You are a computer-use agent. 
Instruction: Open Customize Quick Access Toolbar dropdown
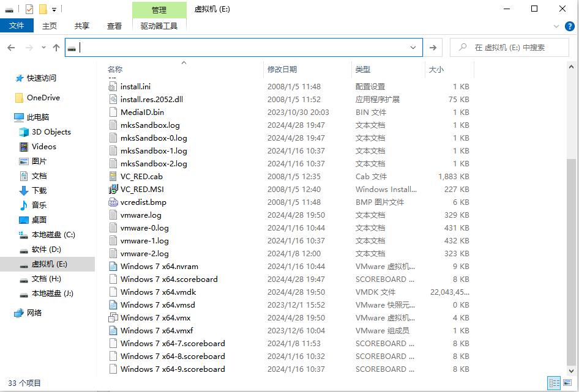pos(54,10)
